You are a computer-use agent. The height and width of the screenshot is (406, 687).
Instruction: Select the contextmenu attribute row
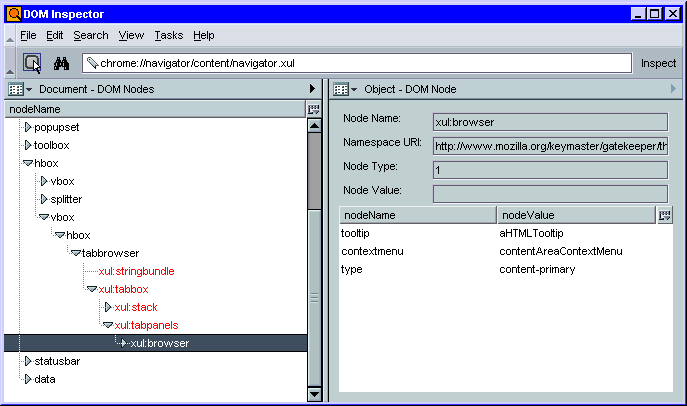(368, 251)
